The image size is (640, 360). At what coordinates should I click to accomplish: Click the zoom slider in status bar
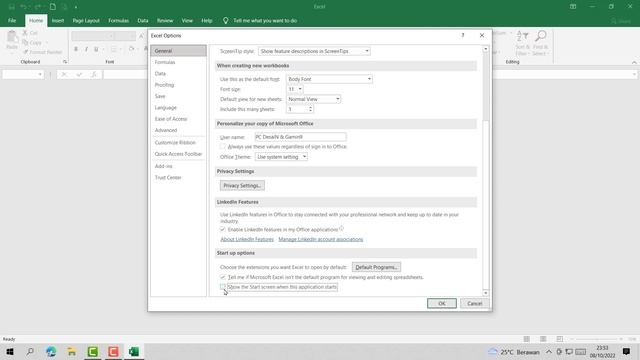coord(596,339)
